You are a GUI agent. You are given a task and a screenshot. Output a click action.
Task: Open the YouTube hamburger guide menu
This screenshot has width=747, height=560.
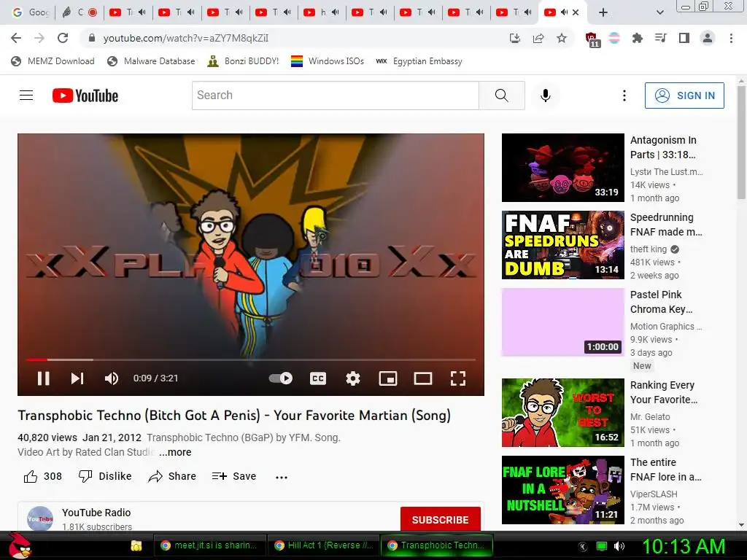tap(26, 96)
